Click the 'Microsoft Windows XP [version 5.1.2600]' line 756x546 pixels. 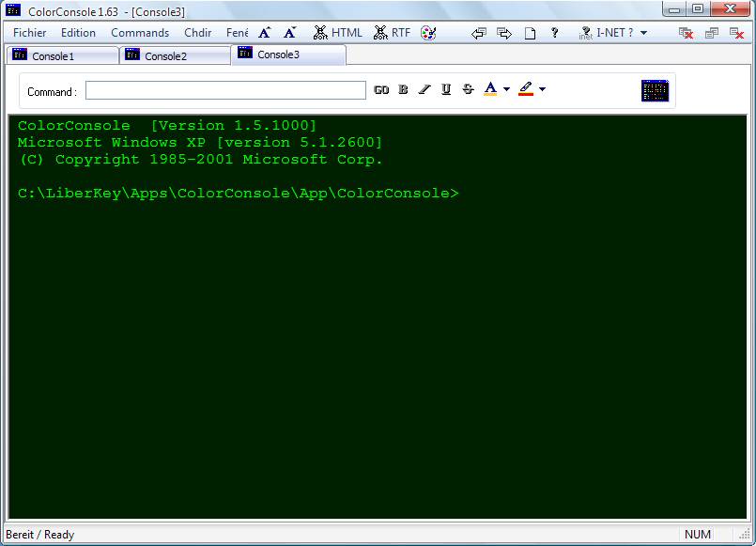click(200, 143)
